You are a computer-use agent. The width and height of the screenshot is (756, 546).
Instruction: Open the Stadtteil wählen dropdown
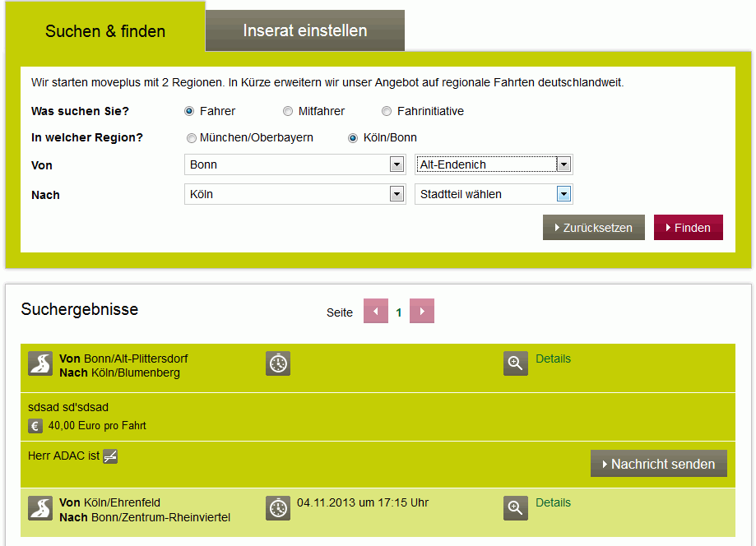pos(494,194)
